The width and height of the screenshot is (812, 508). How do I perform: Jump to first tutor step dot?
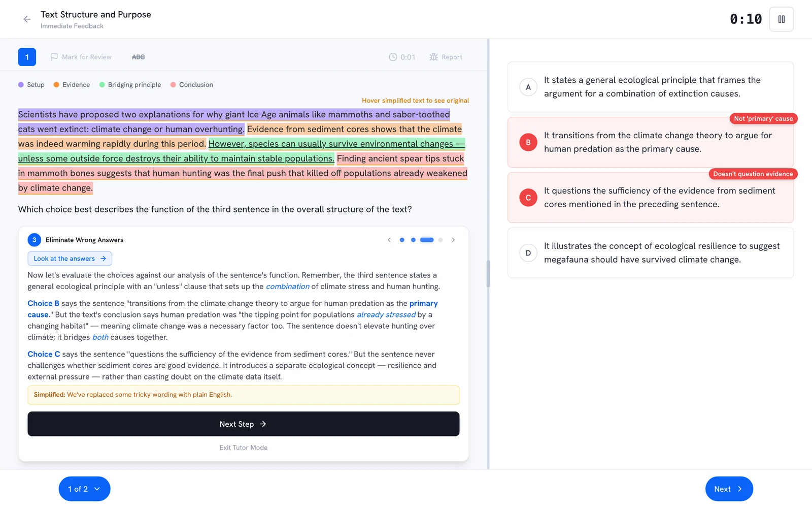[x=402, y=240]
